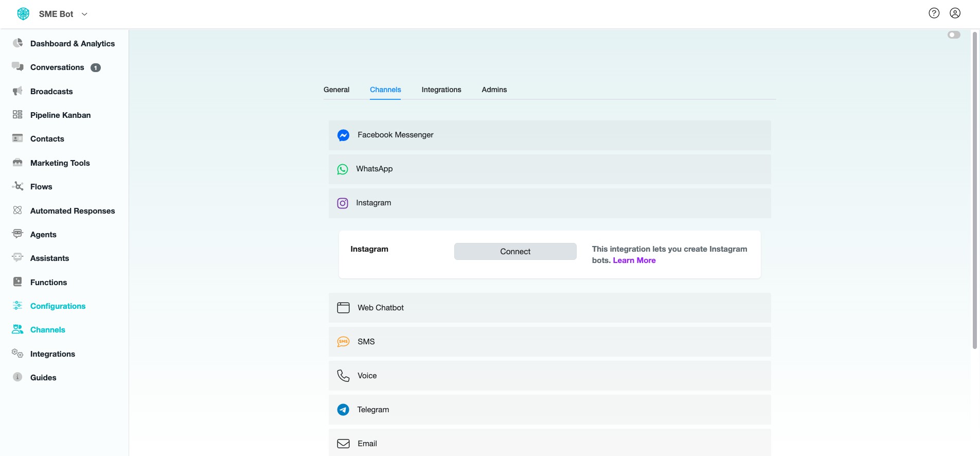Expand the Voice channel row
The width and height of the screenshot is (980, 456).
click(x=549, y=376)
